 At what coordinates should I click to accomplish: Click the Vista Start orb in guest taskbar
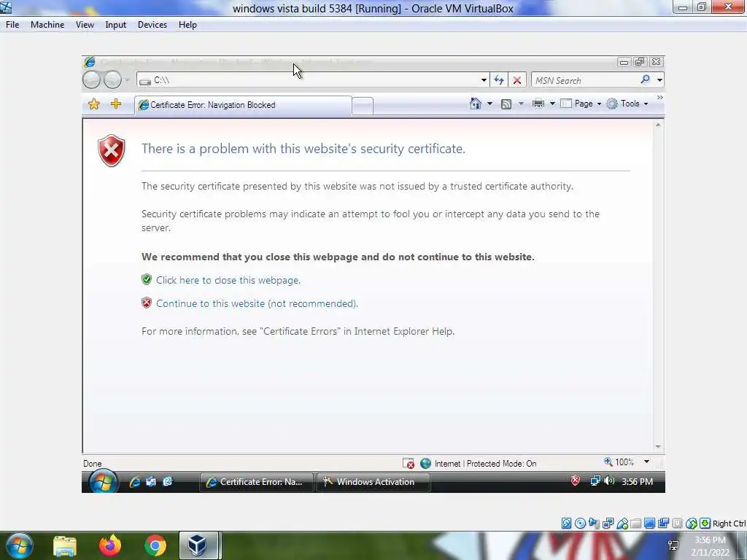103,482
